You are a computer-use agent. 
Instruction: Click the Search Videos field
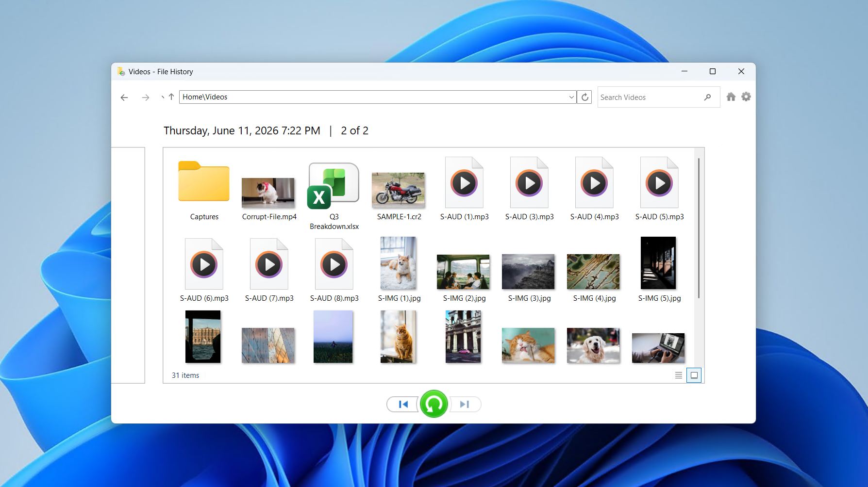[651, 97]
